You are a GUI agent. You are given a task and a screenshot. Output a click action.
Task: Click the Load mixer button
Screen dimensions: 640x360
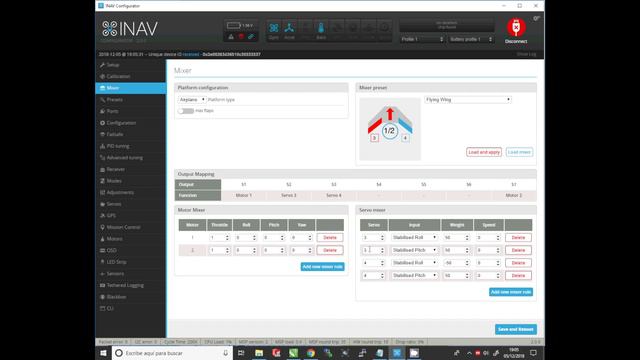tap(519, 152)
